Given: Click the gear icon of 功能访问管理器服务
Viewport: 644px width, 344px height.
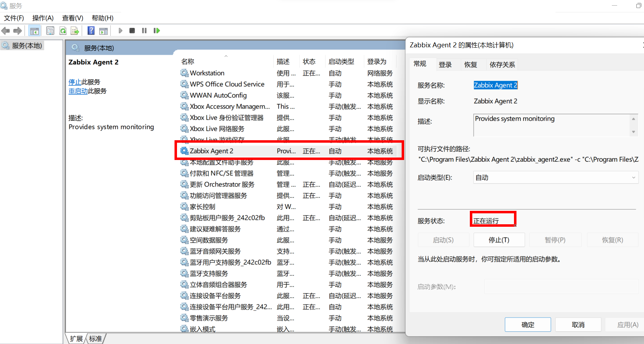Looking at the screenshot, I should click(x=184, y=195).
